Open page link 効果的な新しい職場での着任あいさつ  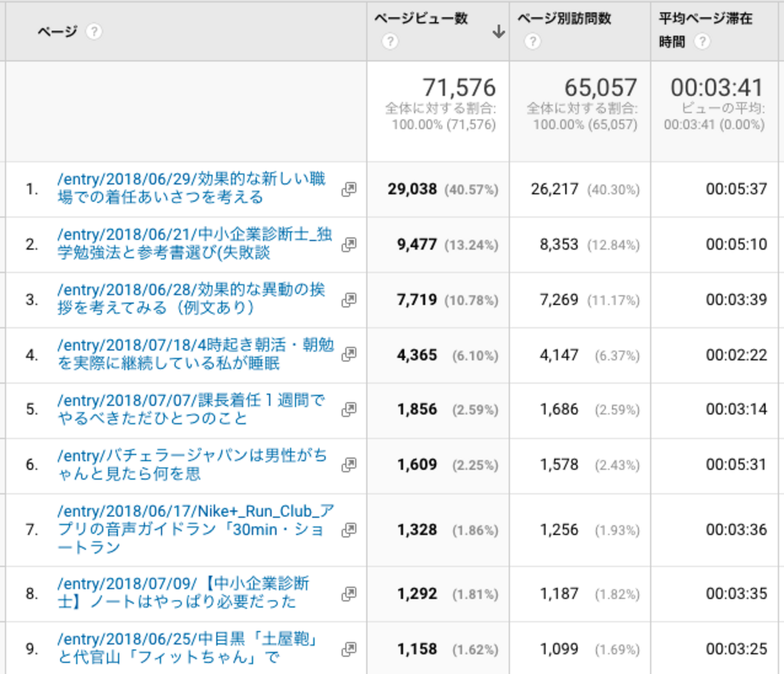(x=191, y=188)
